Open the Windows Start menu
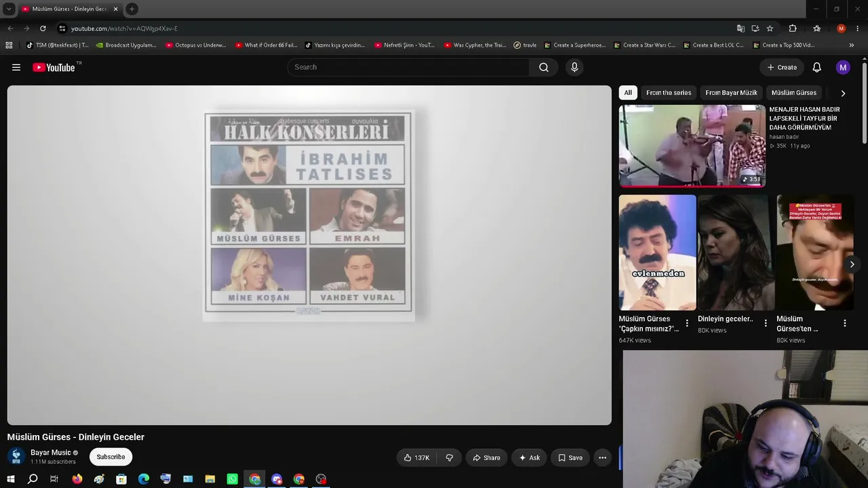 coord(11,479)
